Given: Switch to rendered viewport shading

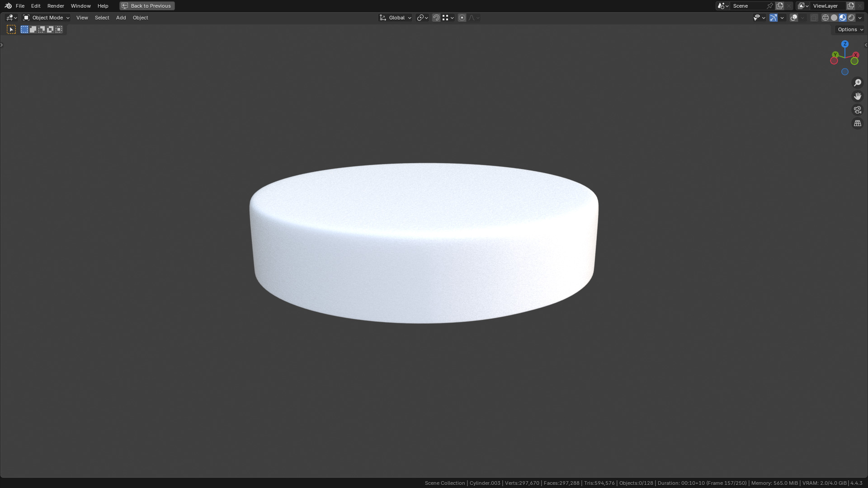Looking at the screenshot, I should [x=851, y=18].
